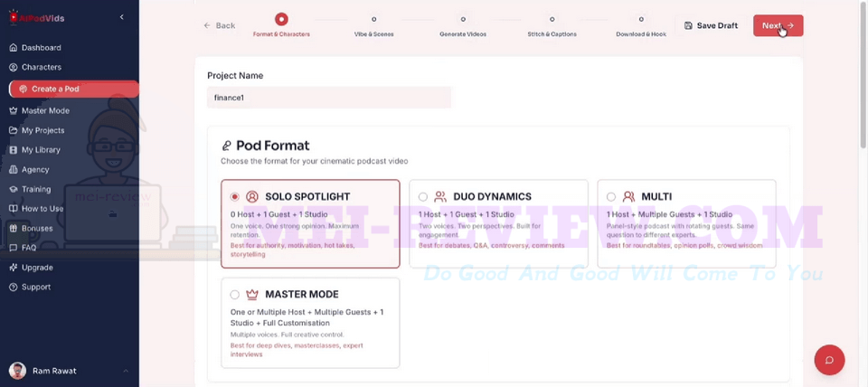Click the My Library film icon
This screenshot has height=387, width=868.
[x=14, y=149]
